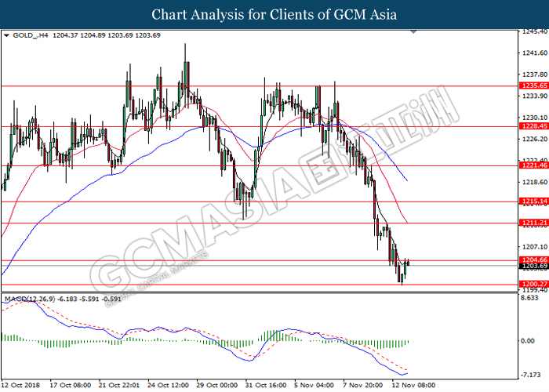The image size is (549, 392).
Task: Select the MACD(12,26,9) indicator label
Action: (x=30, y=299)
